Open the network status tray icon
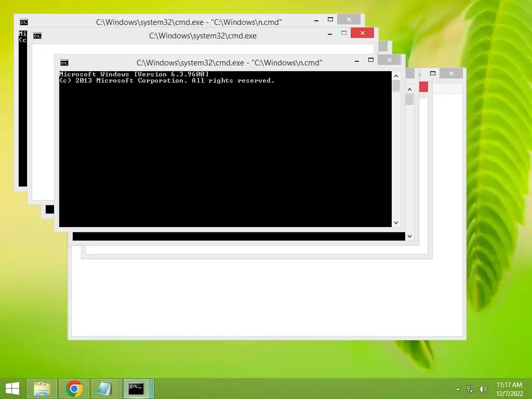This screenshot has width=532, height=399. pos(471,389)
